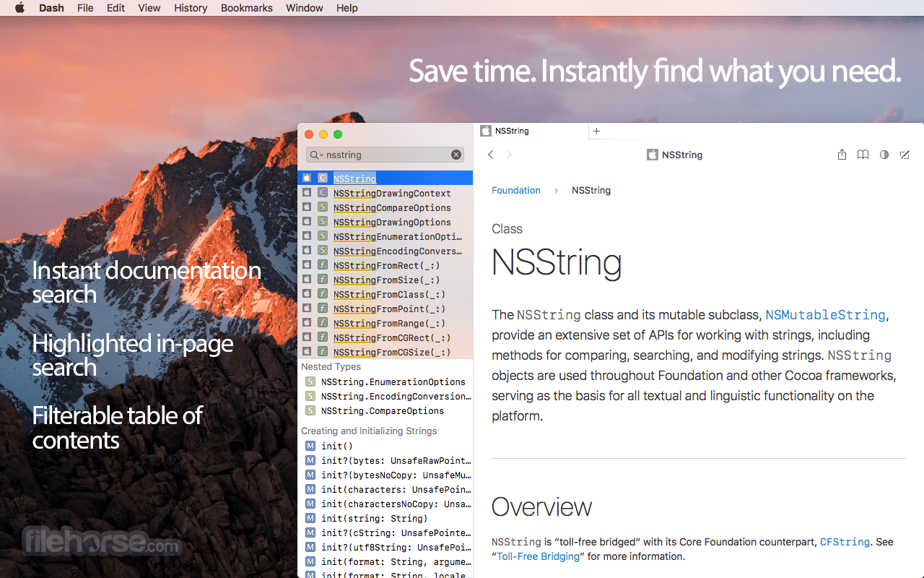Add a new tab with plus button

pyautogui.click(x=596, y=131)
